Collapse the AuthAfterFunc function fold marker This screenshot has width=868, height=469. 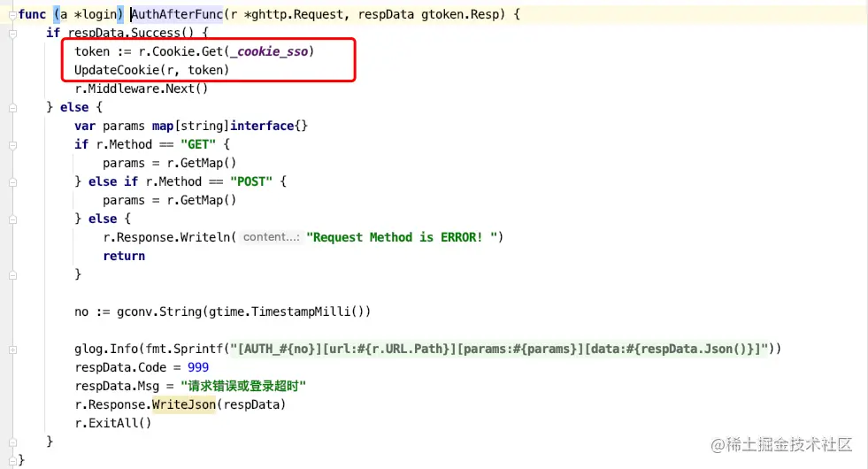[x=12, y=16]
